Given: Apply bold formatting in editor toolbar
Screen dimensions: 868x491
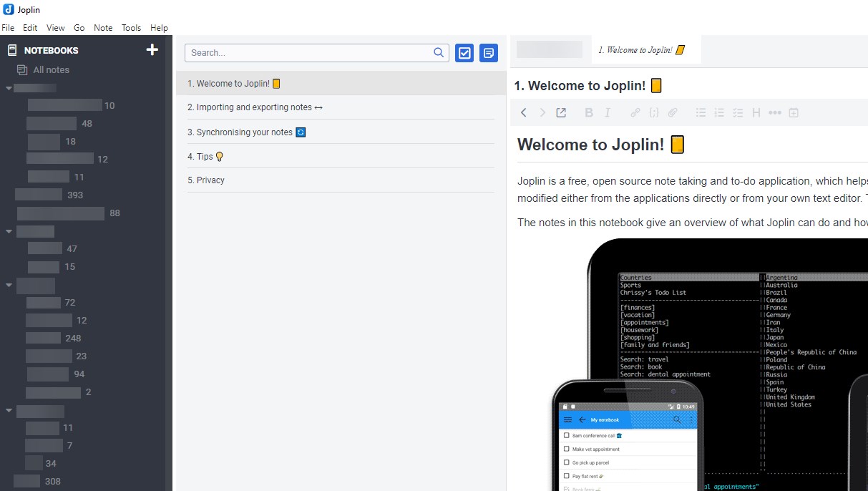Looking at the screenshot, I should coord(589,112).
